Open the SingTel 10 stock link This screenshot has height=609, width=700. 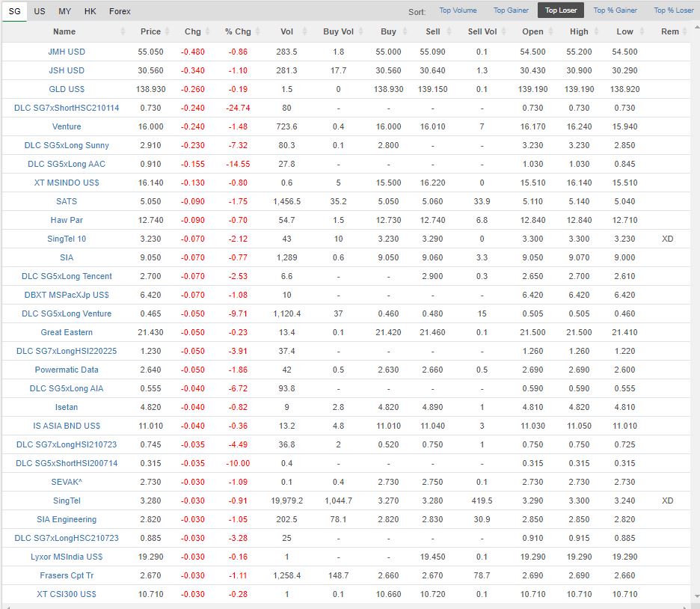[x=67, y=239]
